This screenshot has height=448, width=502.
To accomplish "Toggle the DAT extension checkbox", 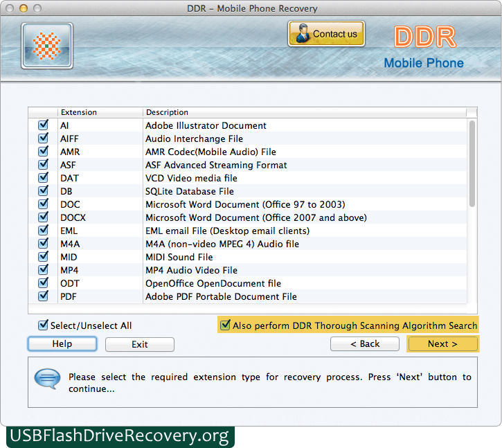I will [43, 177].
